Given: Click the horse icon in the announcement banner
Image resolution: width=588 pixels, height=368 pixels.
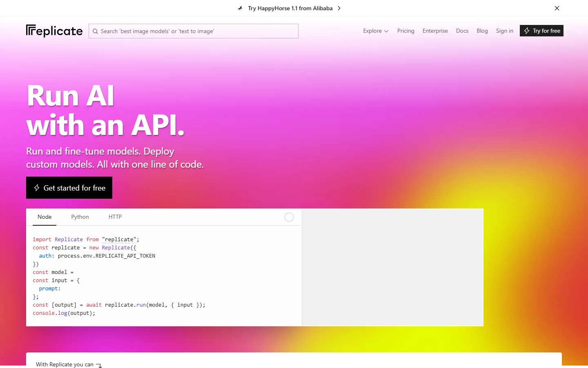Looking at the screenshot, I should 240,8.
